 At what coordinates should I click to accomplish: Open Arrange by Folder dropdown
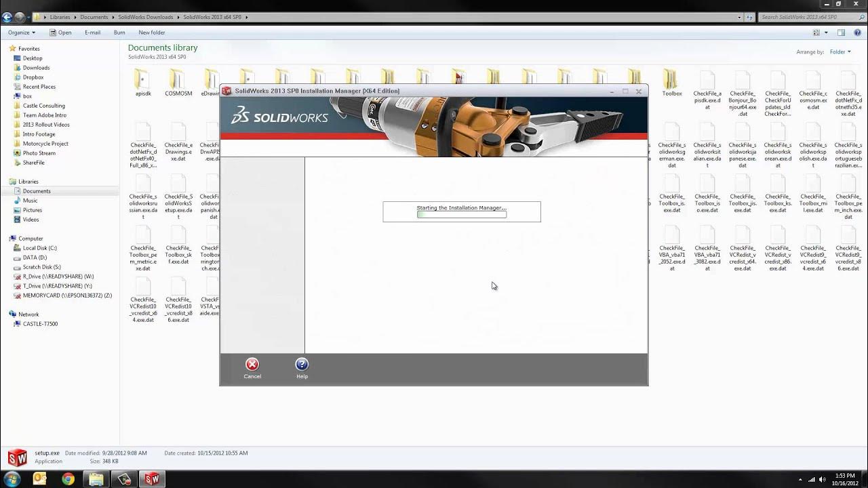(840, 52)
